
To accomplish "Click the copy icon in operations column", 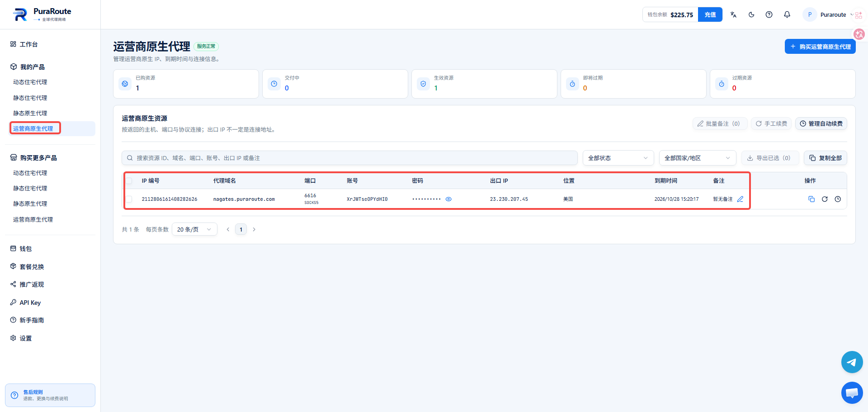I will tap(811, 199).
